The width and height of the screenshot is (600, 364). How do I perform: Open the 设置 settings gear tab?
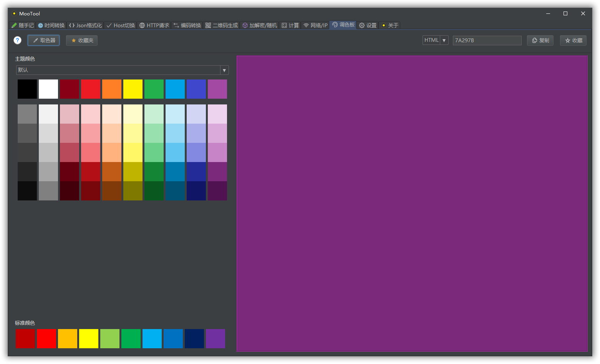click(x=368, y=25)
